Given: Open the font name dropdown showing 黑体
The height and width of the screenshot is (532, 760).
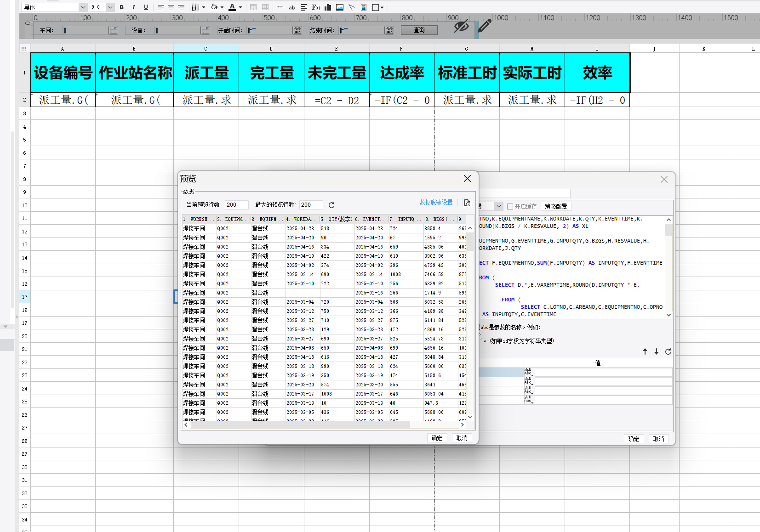Looking at the screenshot, I should [83, 7].
